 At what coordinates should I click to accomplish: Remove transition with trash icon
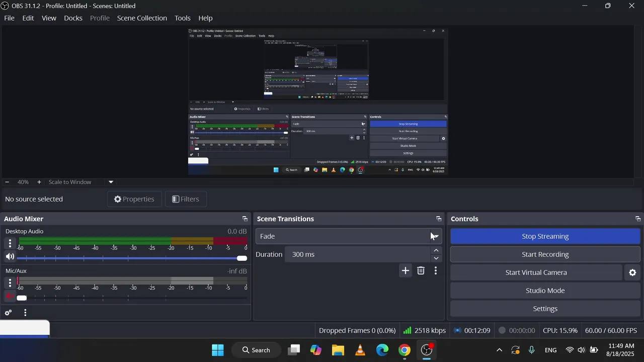click(421, 270)
